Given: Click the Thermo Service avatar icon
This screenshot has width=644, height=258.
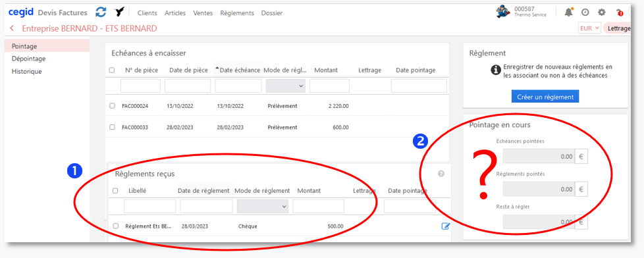Looking at the screenshot, I should [x=503, y=11].
